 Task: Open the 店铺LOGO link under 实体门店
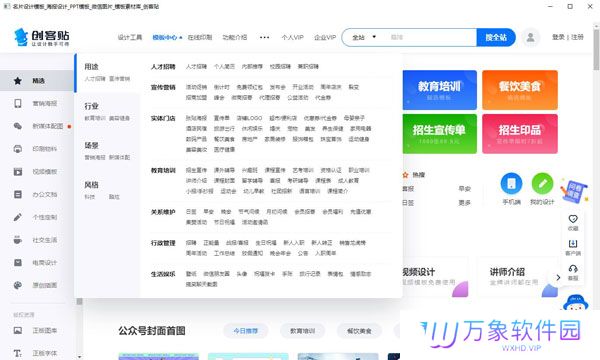pos(249,118)
